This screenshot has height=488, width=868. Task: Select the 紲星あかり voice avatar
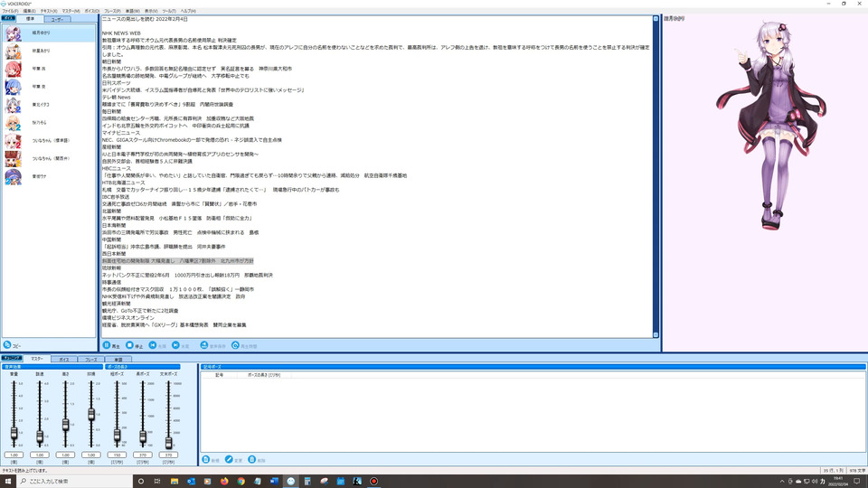click(14, 51)
